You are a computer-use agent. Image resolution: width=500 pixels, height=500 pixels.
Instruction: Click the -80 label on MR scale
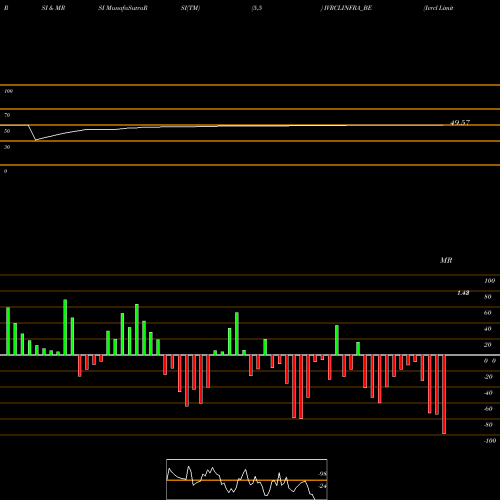(488, 425)
